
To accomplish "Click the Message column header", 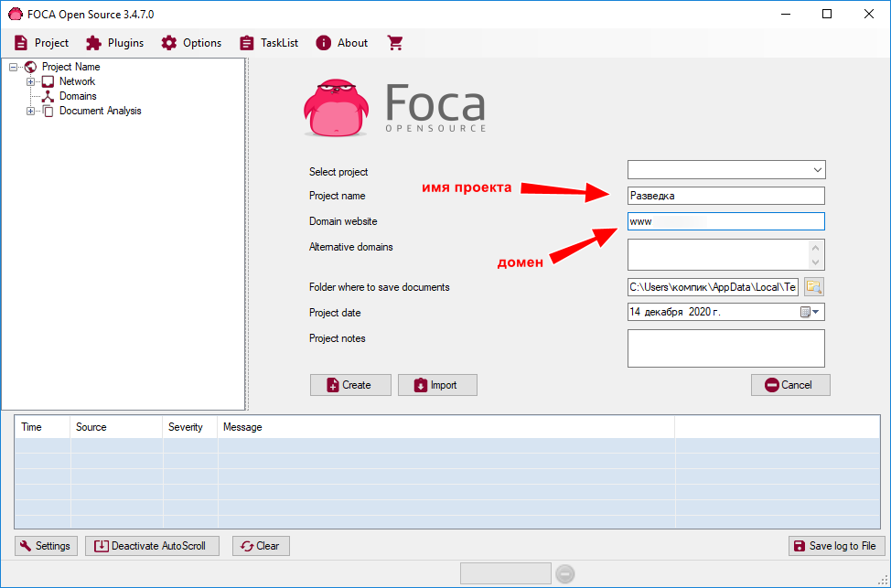I will [446, 427].
